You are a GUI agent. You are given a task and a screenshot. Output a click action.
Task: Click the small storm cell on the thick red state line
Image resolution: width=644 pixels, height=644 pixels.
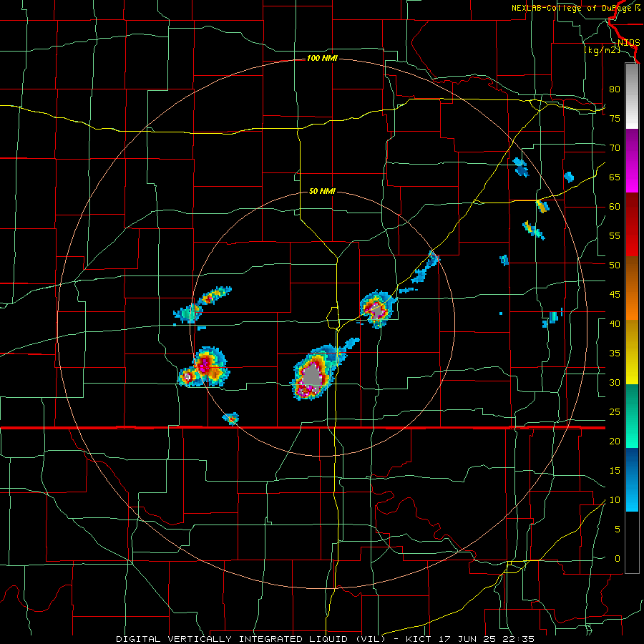231,419
